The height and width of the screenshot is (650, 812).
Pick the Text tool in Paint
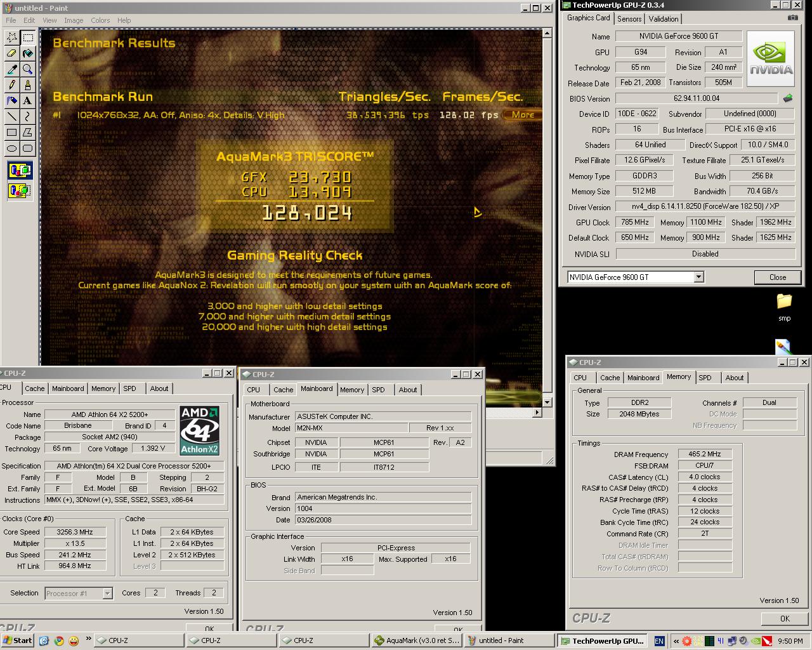coord(28,101)
